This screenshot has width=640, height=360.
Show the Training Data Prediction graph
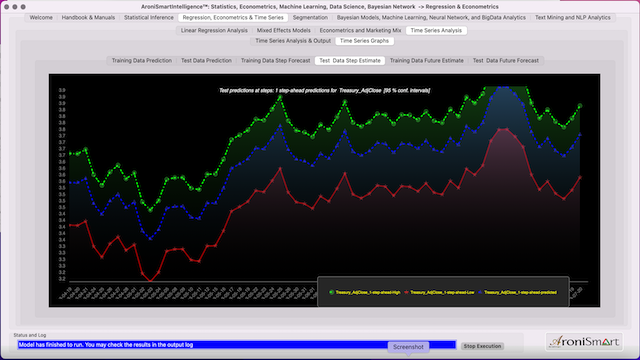[142, 60]
